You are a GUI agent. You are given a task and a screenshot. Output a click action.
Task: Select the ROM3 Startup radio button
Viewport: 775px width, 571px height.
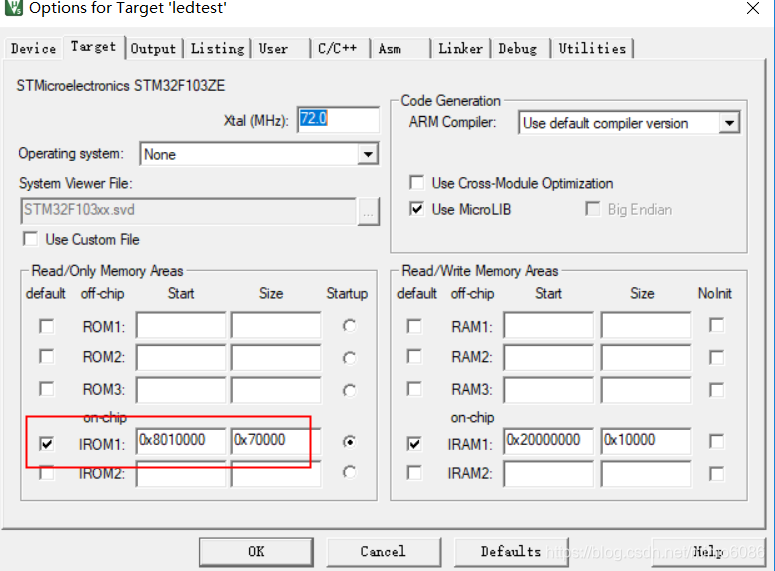pos(349,391)
